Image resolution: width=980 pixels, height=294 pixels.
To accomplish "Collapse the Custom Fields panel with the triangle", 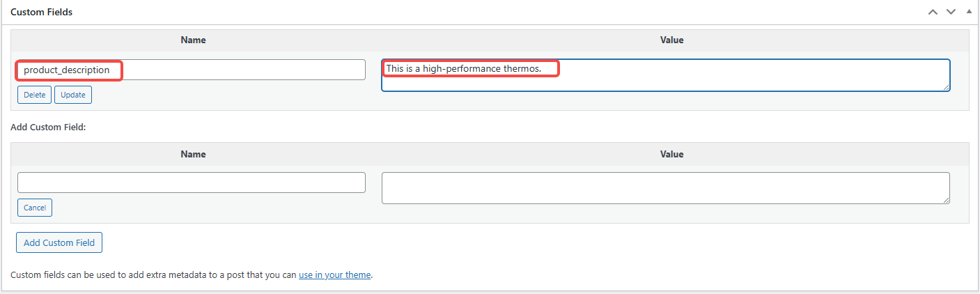I will [969, 12].
